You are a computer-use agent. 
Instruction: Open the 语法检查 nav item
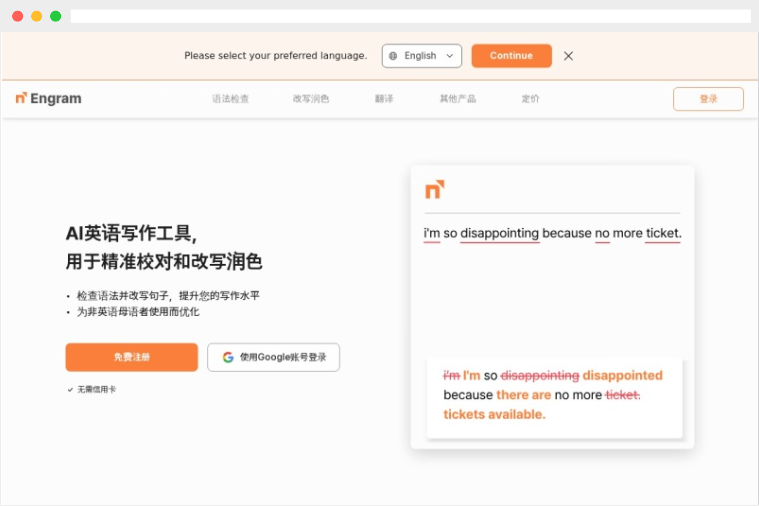230,99
